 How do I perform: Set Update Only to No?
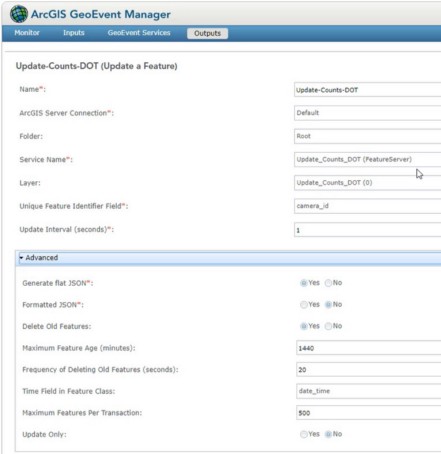(328, 434)
